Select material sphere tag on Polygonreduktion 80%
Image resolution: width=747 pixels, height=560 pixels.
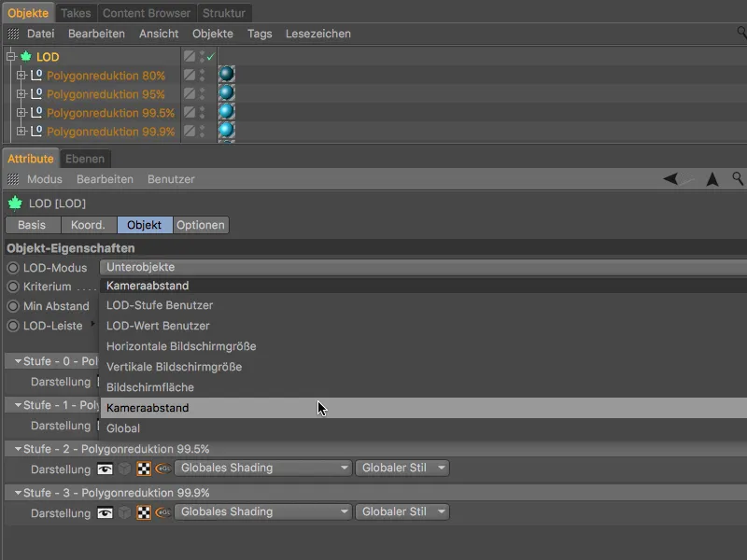226,75
